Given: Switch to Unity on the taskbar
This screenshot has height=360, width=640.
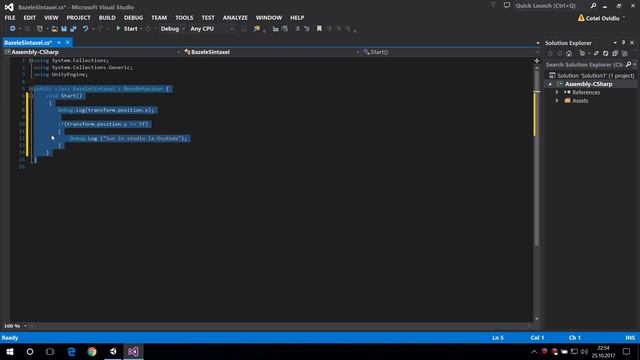Looking at the screenshot, I should coord(113,351).
